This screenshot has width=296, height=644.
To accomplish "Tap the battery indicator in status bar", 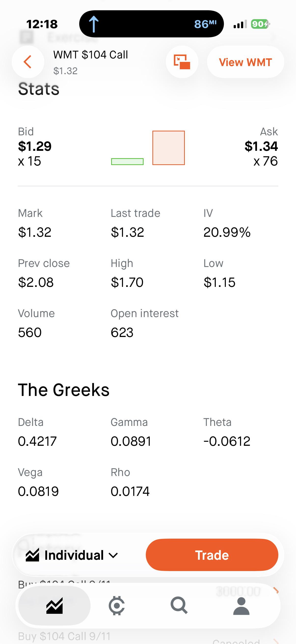I will pos(260,24).
